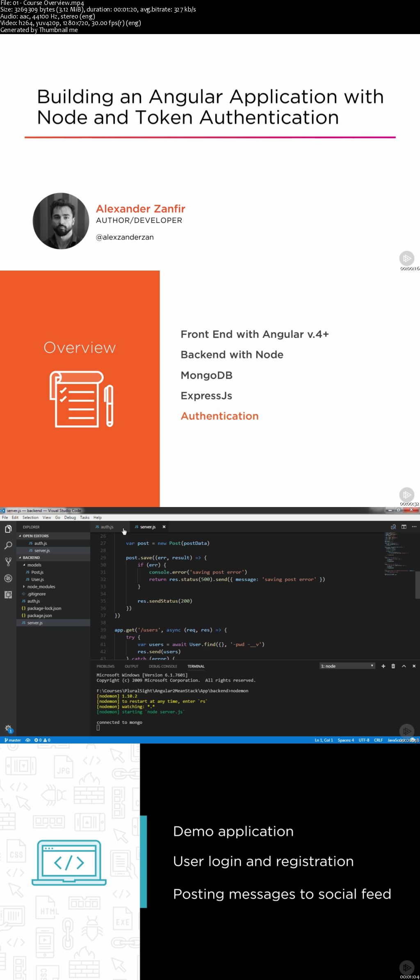
Task: Click the cloud Synchronize Changes icon
Action: pos(28,740)
